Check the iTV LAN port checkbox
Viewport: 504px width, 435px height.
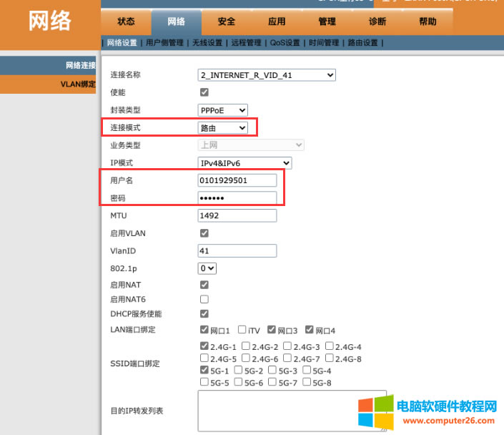coord(242,330)
